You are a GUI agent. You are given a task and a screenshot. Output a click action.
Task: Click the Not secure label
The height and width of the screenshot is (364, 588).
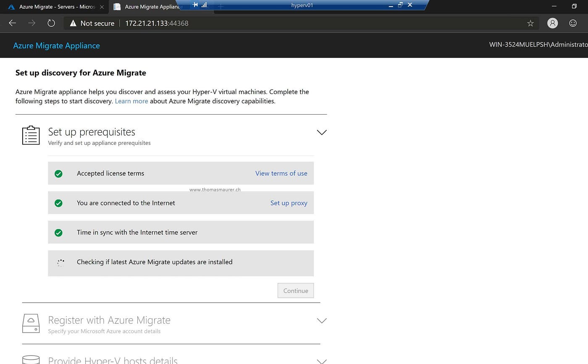(97, 23)
